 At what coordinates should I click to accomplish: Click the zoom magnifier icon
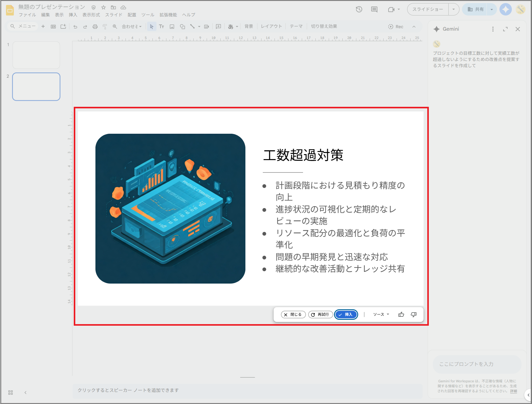[x=115, y=27]
